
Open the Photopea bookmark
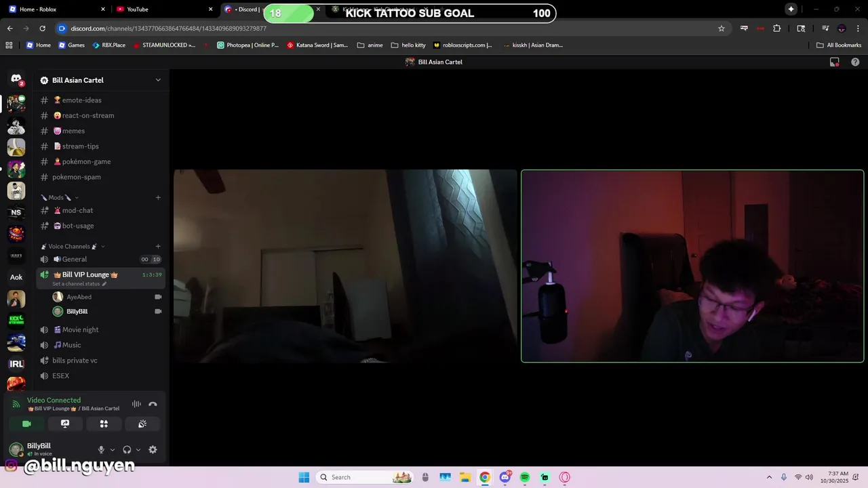pyautogui.click(x=248, y=45)
